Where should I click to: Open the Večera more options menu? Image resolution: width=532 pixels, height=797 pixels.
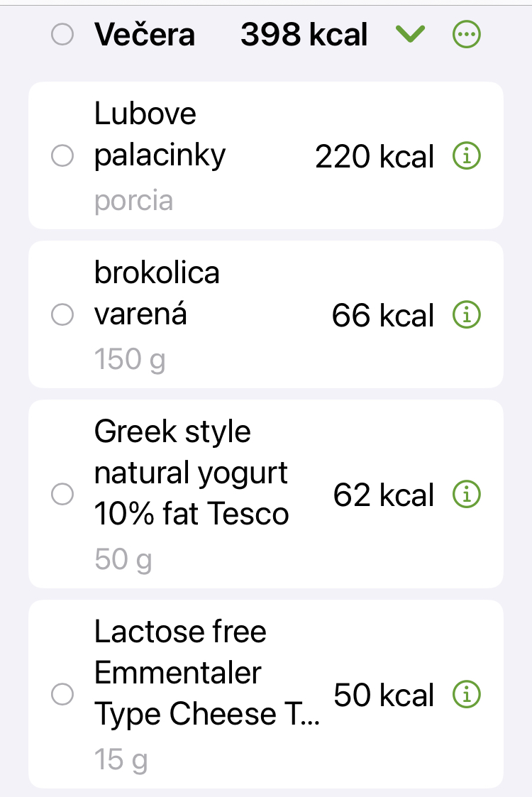point(466,34)
